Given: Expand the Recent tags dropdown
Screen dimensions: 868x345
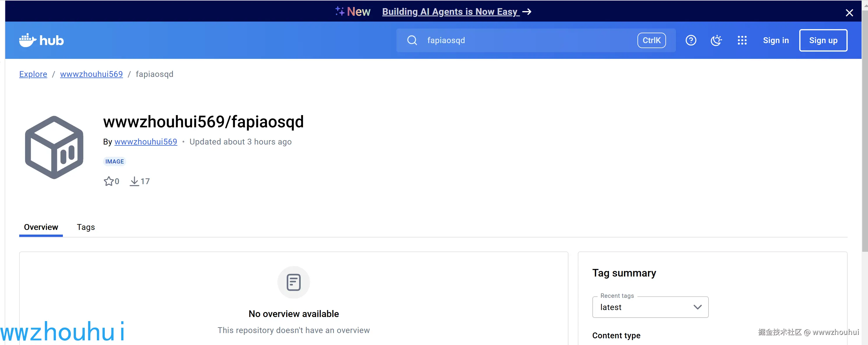Looking at the screenshot, I should [x=650, y=307].
